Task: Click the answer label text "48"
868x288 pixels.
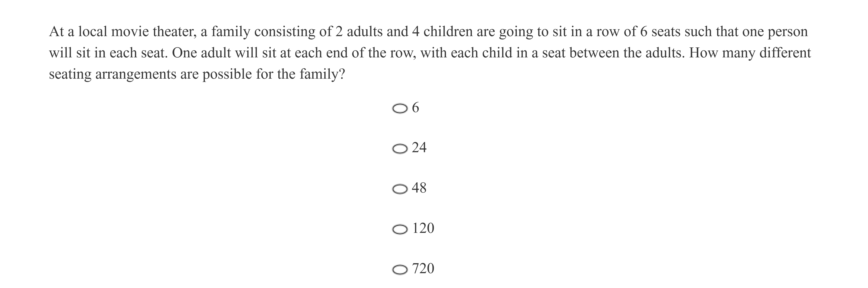Action: click(x=419, y=188)
